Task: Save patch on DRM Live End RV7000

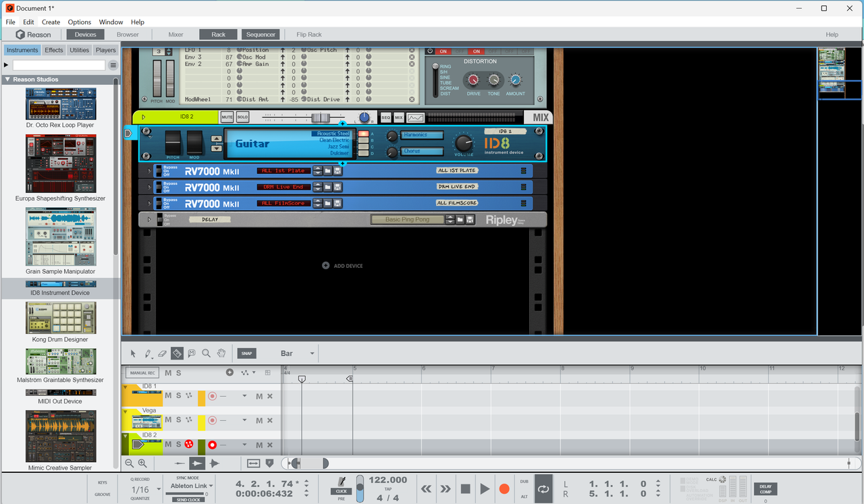Action: tap(337, 187)
